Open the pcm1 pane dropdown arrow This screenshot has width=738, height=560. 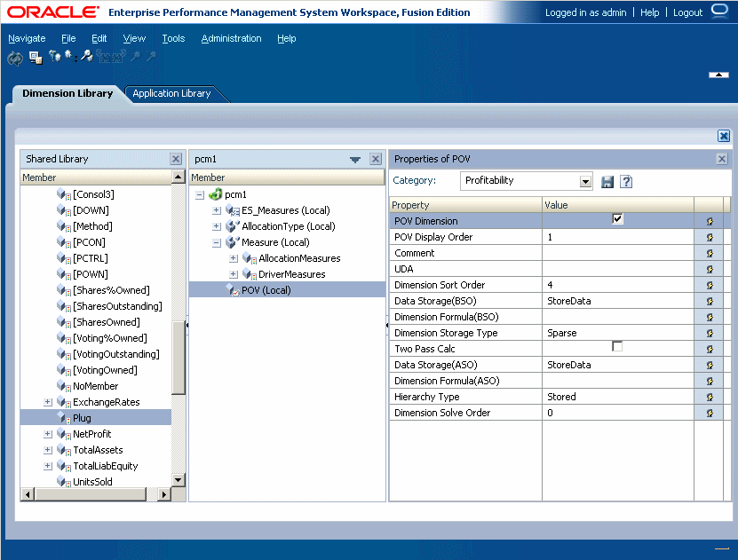click(355, 160)
